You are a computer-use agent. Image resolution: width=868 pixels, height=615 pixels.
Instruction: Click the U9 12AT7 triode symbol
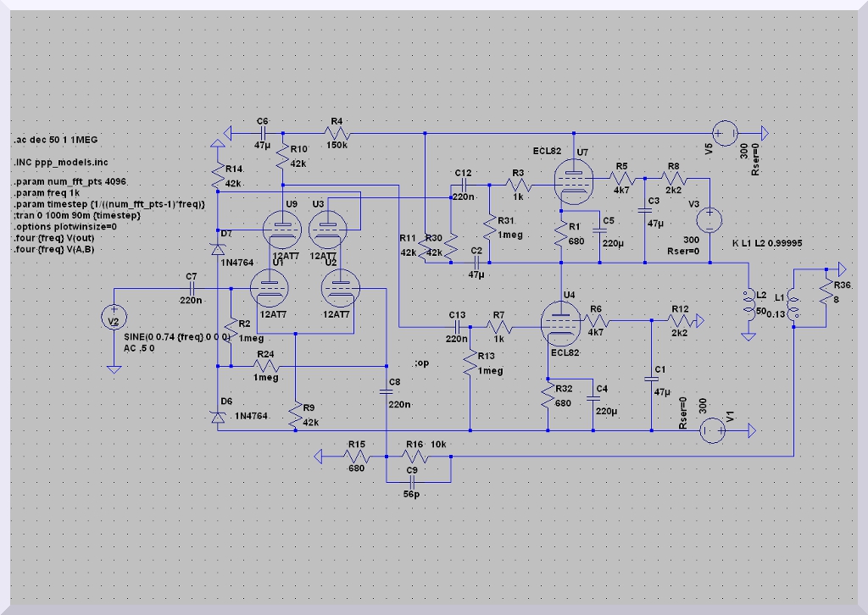[281, 228]
